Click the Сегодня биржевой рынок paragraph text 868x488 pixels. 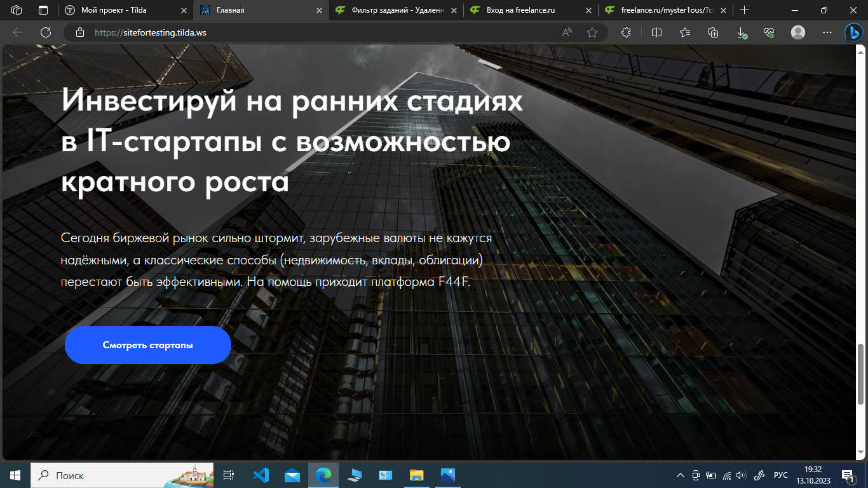click(277, 260)
